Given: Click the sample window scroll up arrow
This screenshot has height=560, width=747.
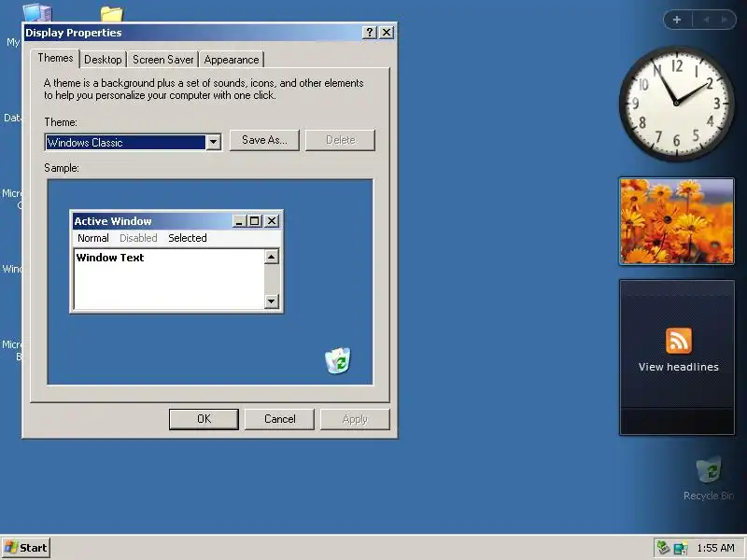Looking at the screenshot, I should (272, 258).
